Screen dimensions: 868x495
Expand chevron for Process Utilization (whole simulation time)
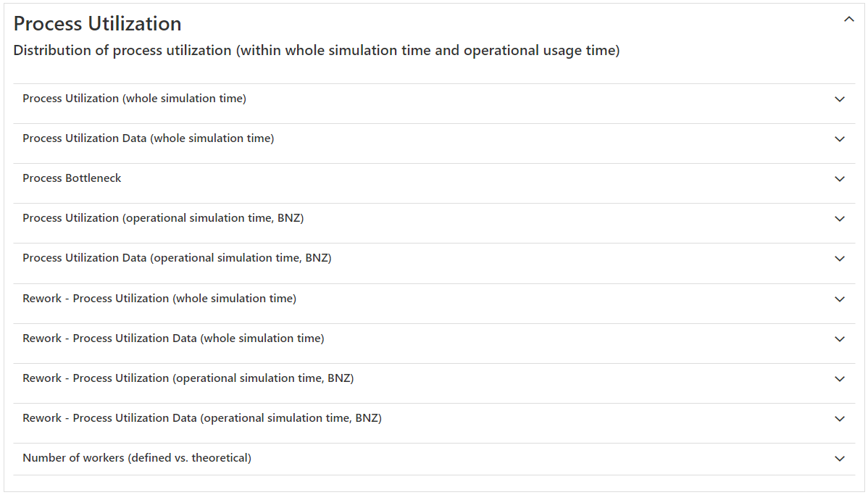point(840,99)
